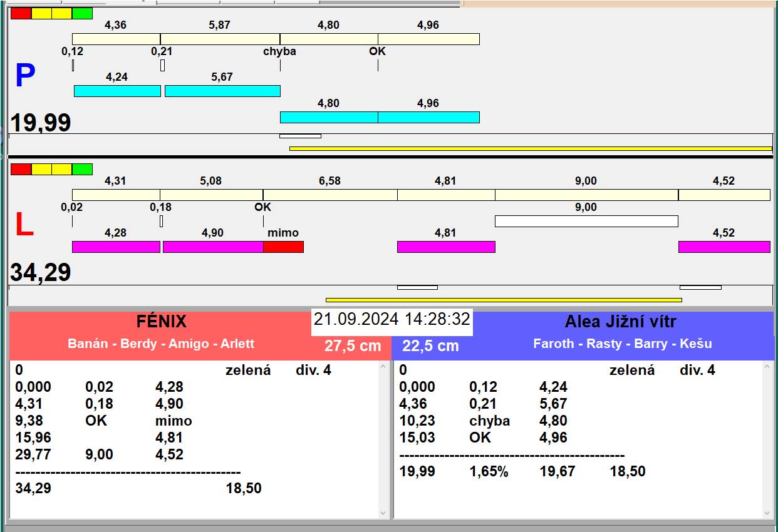The height and width of the screenshot is (532, 778).
Task: Select the 27,5 cm jump height label
Action: pos(353,345)
